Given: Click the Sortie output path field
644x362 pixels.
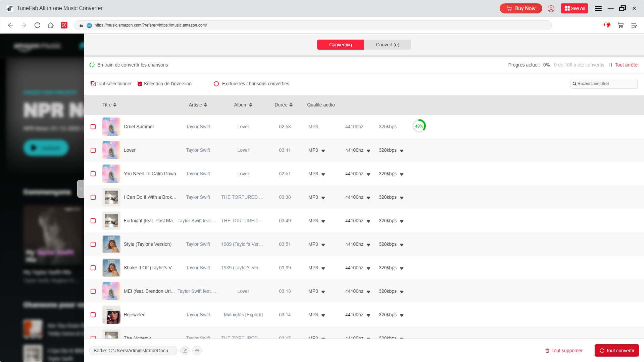Looking at the screenshot, I should click(x=133, y=351).
